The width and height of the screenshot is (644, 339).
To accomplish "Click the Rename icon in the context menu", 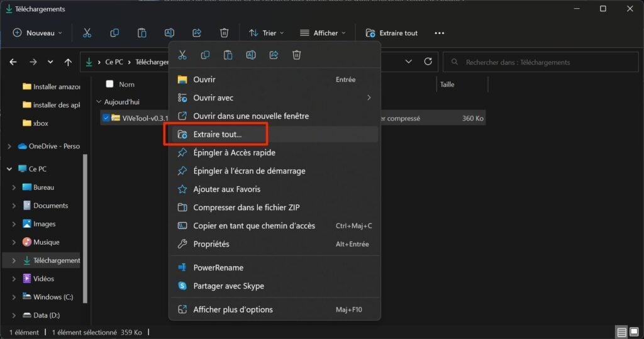I will [251, 55].
